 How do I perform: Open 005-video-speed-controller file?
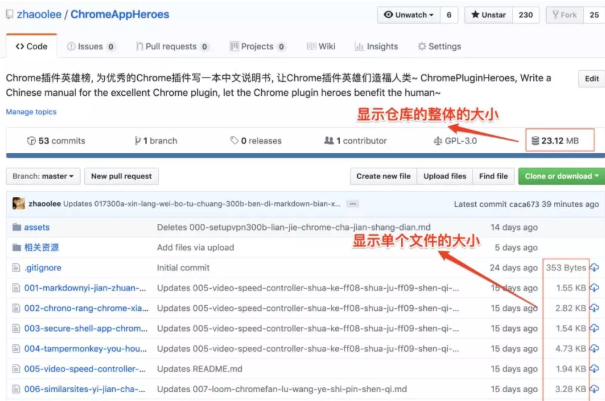(85, 369)
